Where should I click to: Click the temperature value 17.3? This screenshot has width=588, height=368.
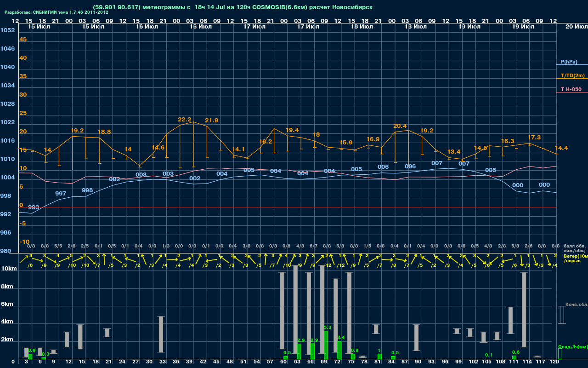point(534,138)
